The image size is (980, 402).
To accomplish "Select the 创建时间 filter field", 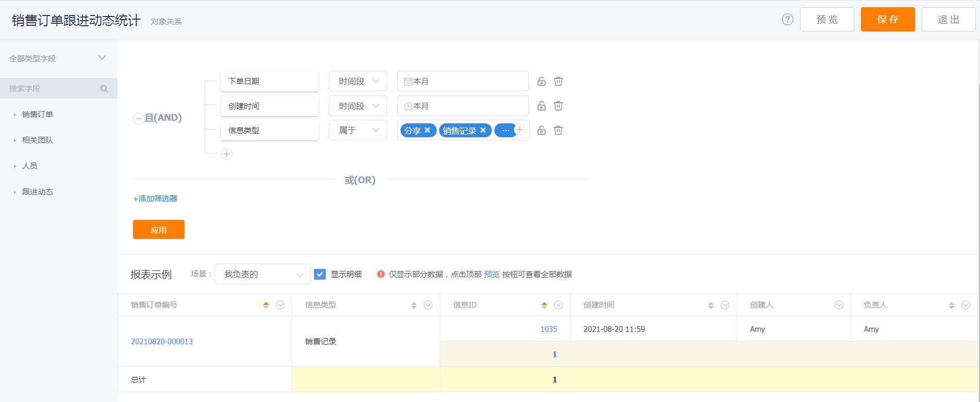I will click(x=269, y=106).
